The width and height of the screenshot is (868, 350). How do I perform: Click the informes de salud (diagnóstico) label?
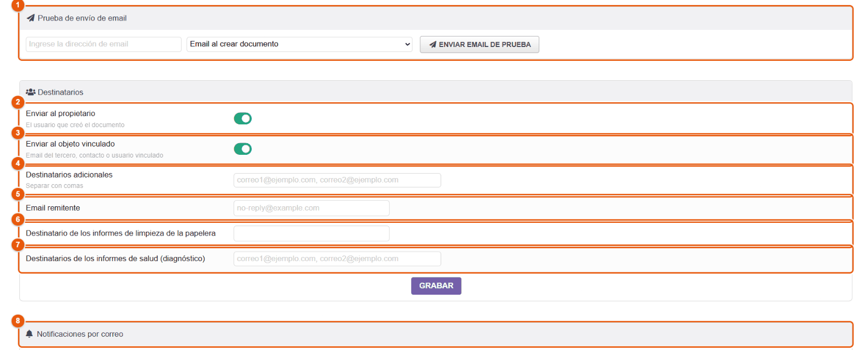116,259
